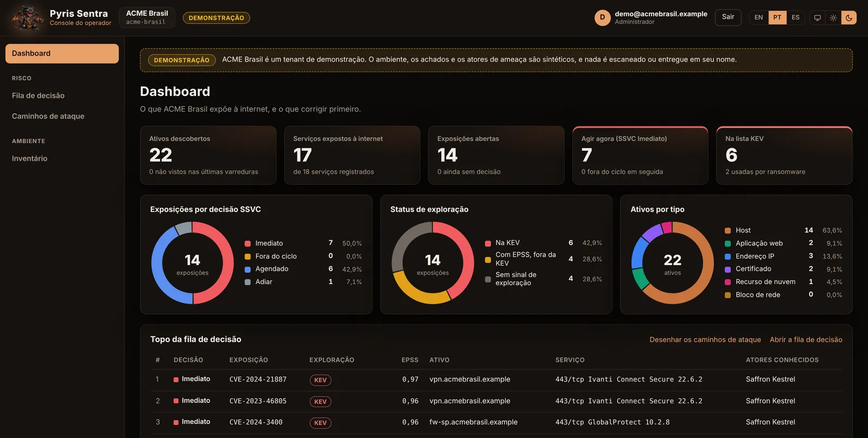The image size is (868, 438).
Task: Open Na lista KEV card
Action: pyautogui.click(x=784, y=156)
